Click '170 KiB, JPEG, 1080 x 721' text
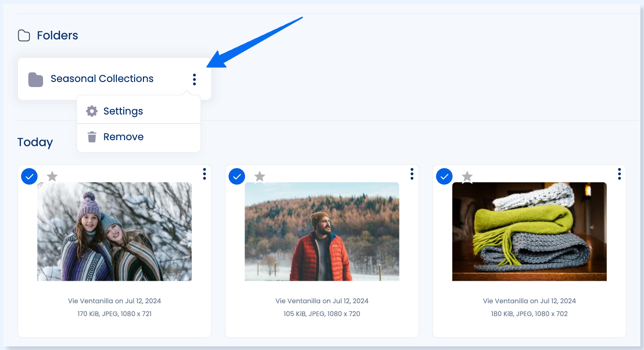Screen dimensions: 644x350 point(115,314)
